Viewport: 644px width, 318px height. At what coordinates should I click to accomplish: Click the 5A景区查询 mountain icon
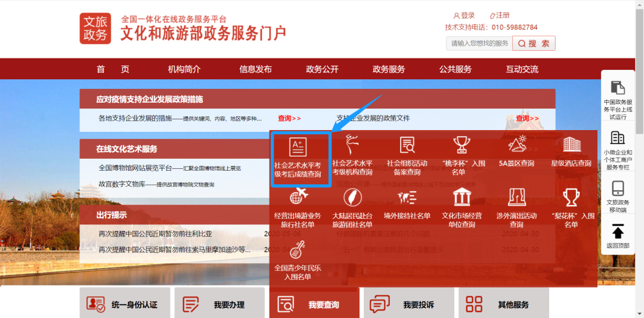(x=516, y=144)
